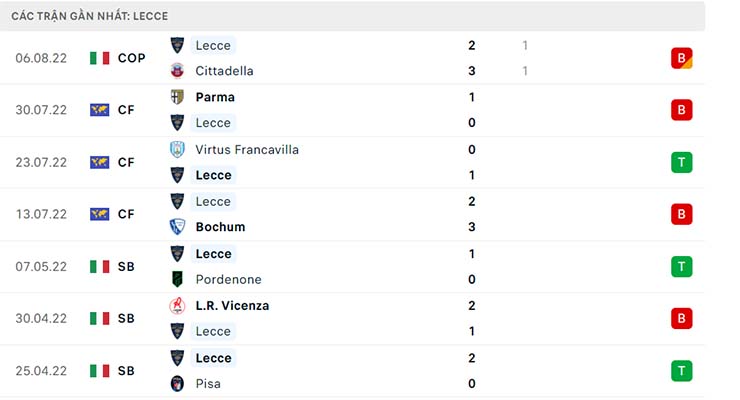Click the Cittadella team crest icon
Viewport: 740px width, 400px height.
click(x=177, y=71)
